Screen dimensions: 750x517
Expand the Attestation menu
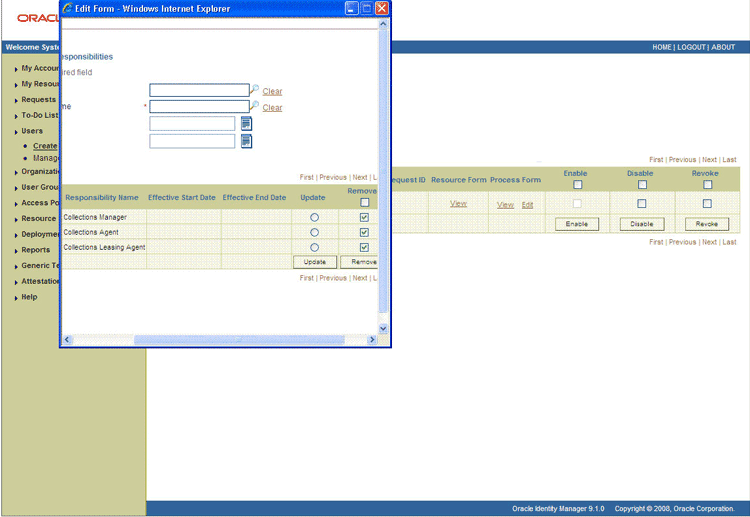click(x=40, y=281)
